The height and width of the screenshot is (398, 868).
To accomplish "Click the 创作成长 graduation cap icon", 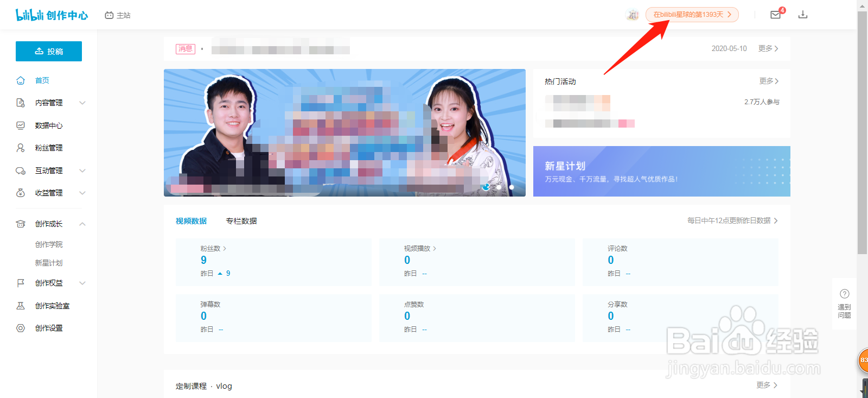I will click(21, 224).
